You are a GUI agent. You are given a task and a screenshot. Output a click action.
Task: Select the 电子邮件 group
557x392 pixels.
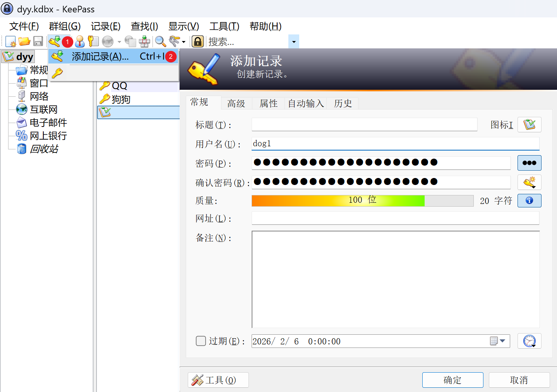(41, 123)
